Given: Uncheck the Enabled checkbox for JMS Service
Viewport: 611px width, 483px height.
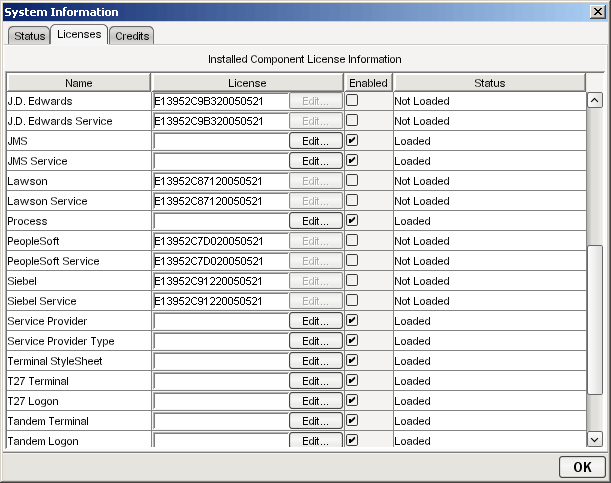Looking at the screenshot, I should (352, 160).
